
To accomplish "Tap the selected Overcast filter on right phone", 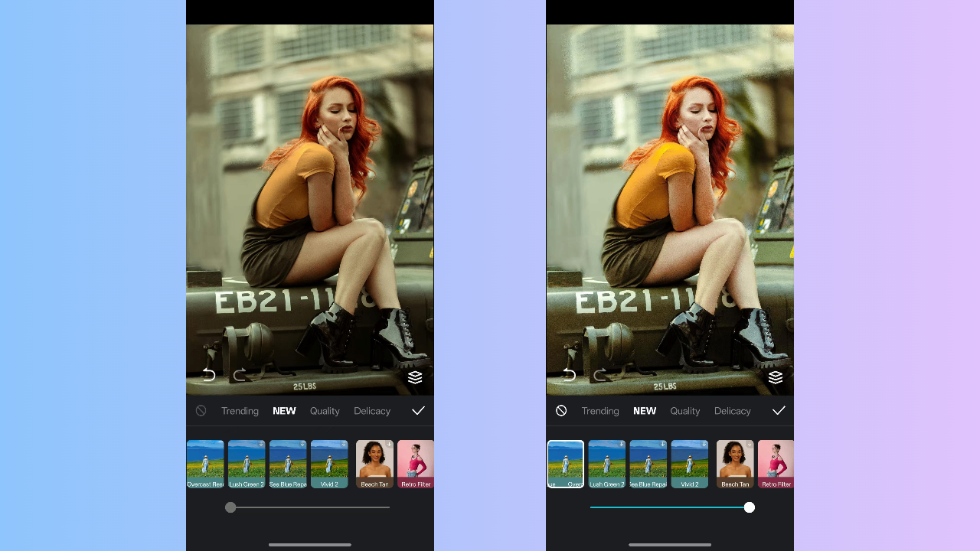I will pos(566,464).
